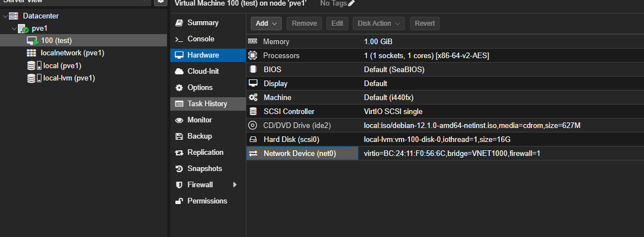Switch to the Summary tab
This screenshot has width=644, height=237.
tap(203, 23)
